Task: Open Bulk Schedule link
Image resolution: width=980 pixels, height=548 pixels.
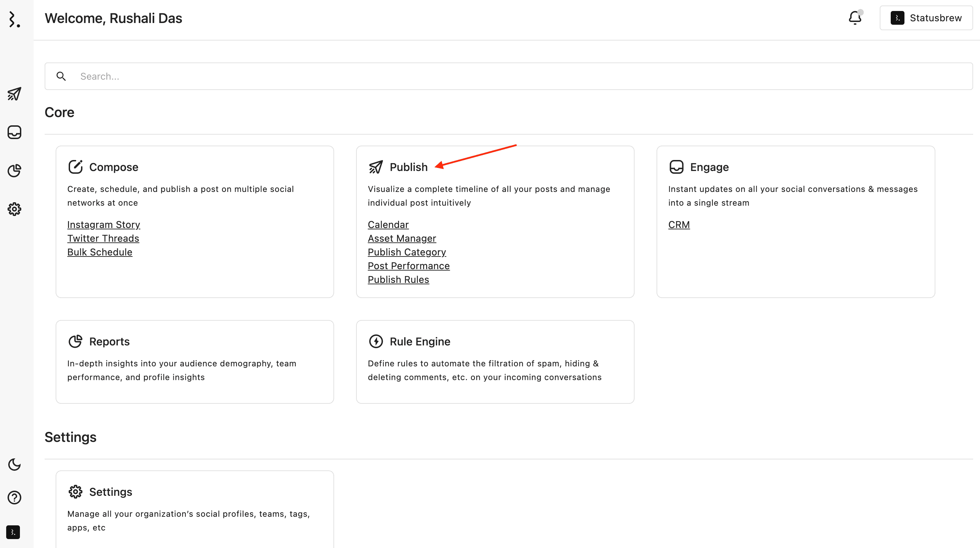Action: click(100, 252)
